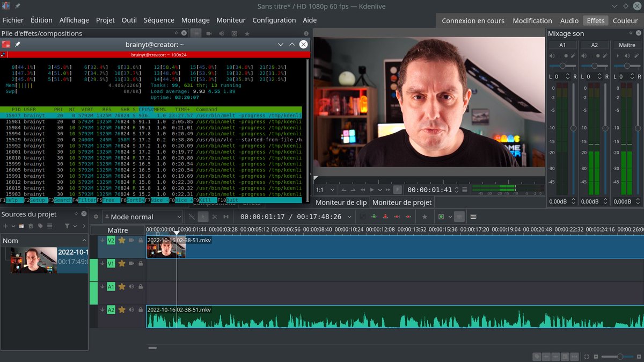Image resolution: width=644 pixels, height=362 pixels.
Task: Set zone in point on monitor
Action: point(344,190)
